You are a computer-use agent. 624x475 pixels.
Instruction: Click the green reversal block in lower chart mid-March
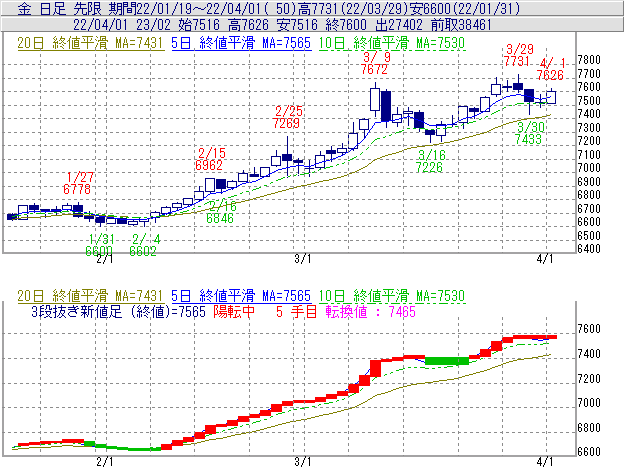tap(447, 361)
